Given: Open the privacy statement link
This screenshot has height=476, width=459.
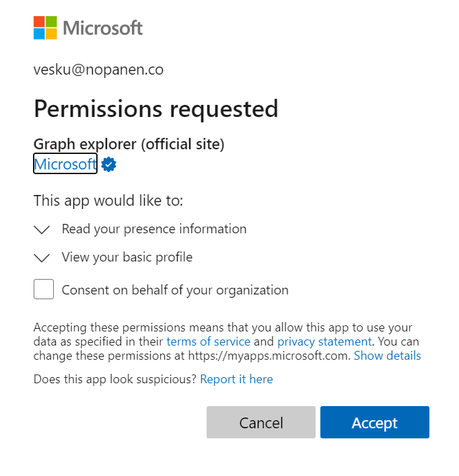Looking at the screenshot, I should 324,342.
